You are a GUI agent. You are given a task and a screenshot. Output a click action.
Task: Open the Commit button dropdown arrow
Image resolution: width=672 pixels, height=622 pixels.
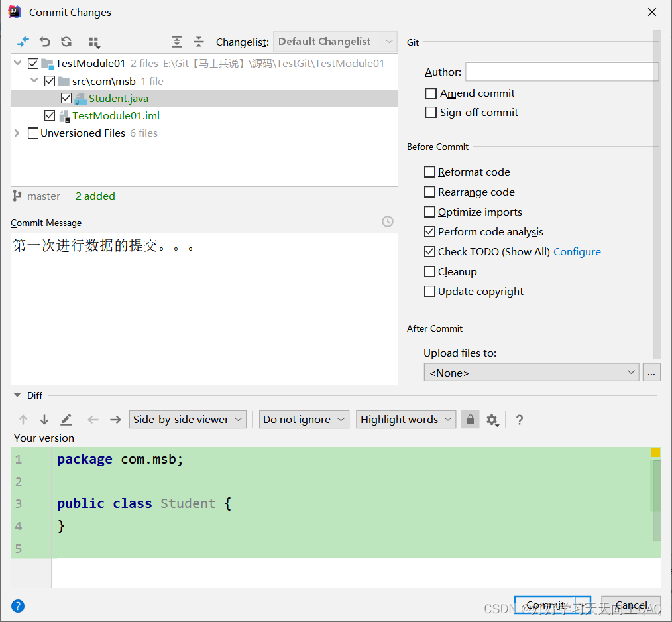point(583,605)
